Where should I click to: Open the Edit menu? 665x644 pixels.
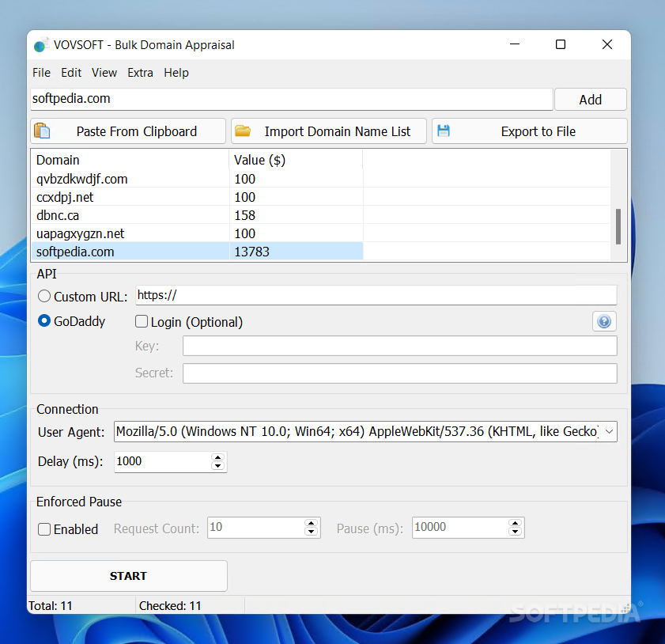tap(71, 73)
